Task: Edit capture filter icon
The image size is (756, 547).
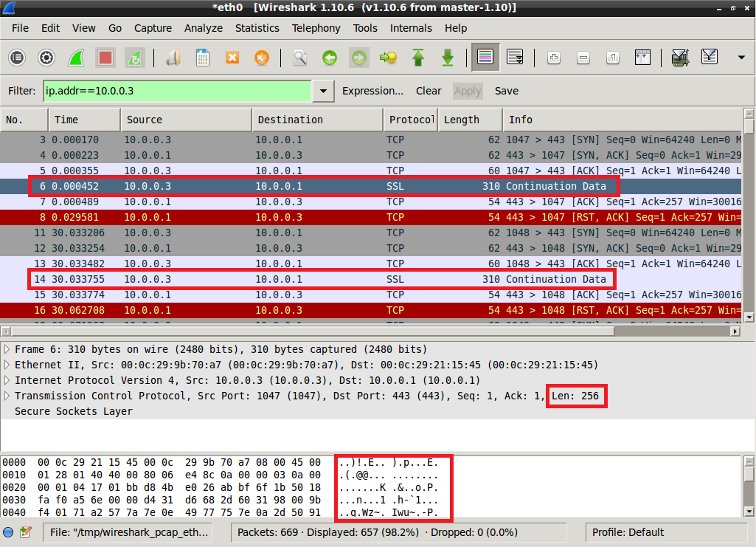Action: 680,58
